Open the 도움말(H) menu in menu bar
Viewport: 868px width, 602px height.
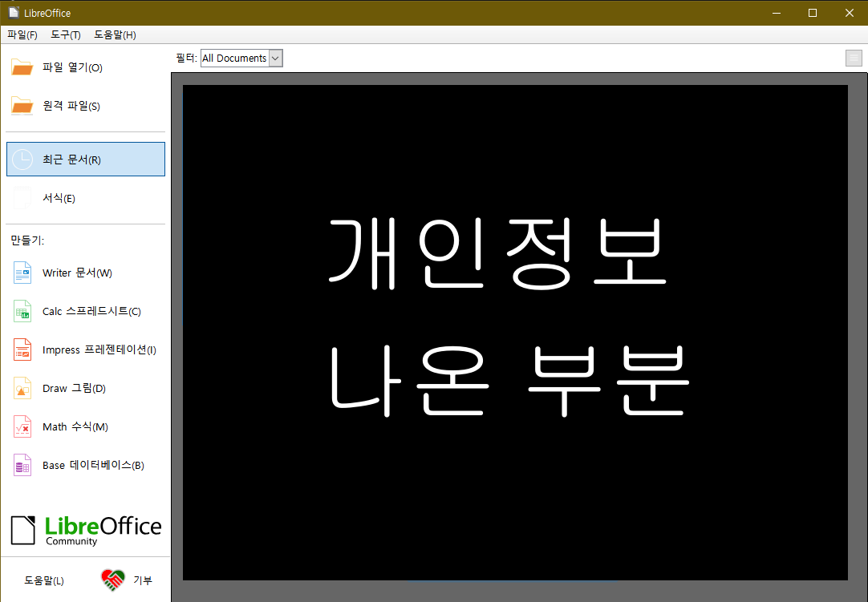(x=115, y=34)
